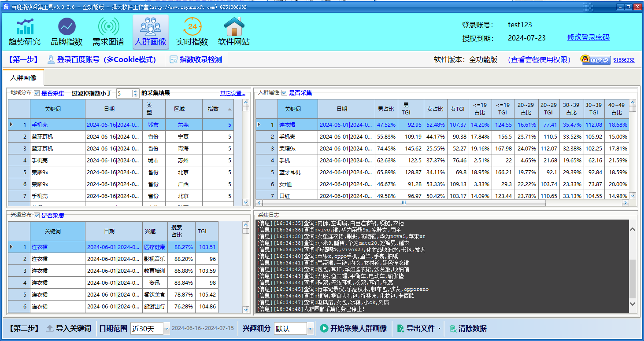Click the 区域 column header
The height and width of the screenshot is (341, 644).
pos(184,109)
